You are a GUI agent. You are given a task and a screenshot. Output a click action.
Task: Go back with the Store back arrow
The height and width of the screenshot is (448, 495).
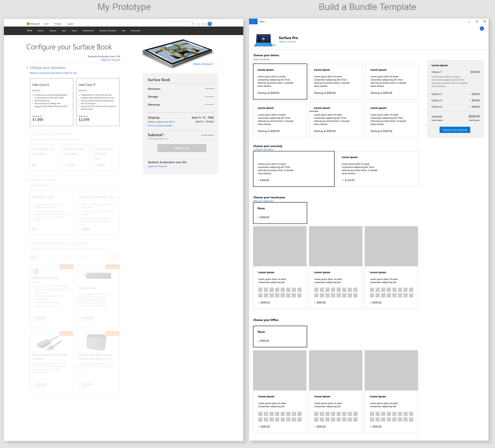click(x=253, y=22)
